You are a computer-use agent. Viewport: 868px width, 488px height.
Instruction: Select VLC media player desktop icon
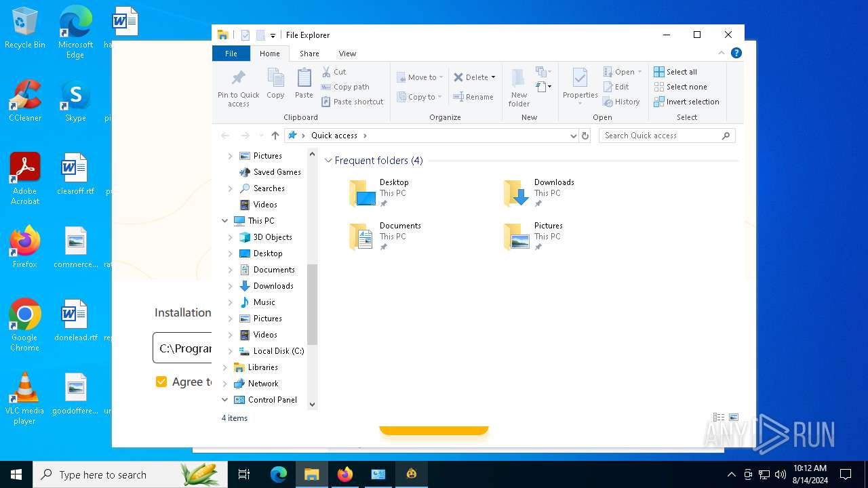(x=24, y=399)
